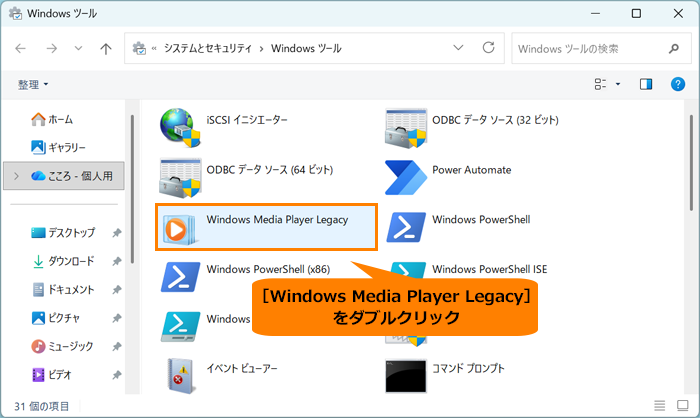This screenshot has height=418, width=700.
Task: Click the navigation pane scrollbar
Action: pos(132,189)
